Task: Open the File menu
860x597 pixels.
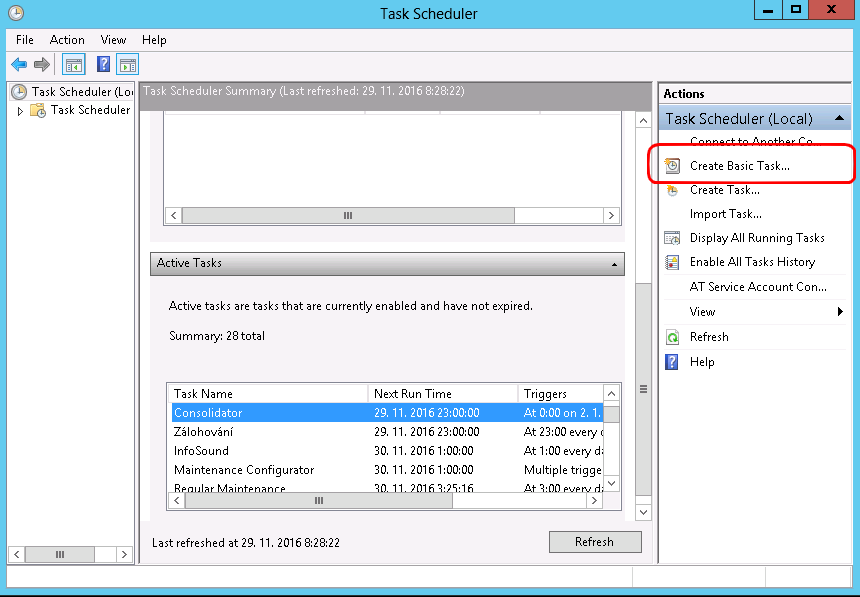Action: pos(25,40)
